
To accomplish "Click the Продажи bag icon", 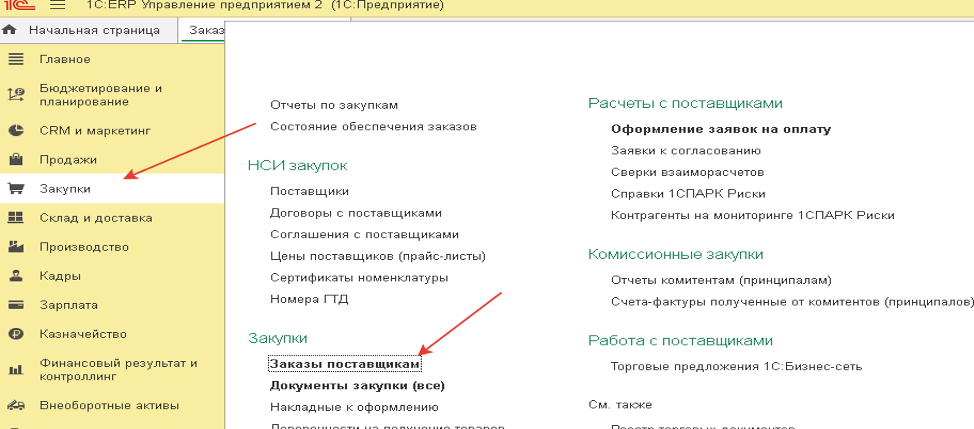I will click(x=16, y=160).
